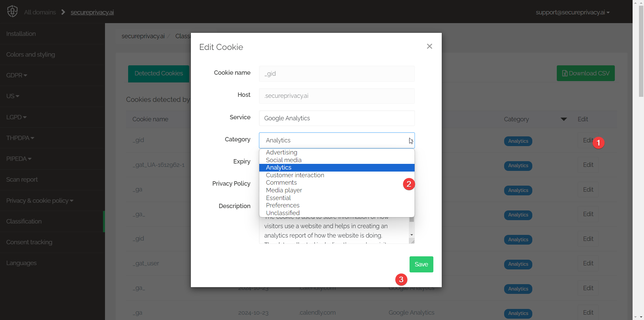Open the Category column filter arrow
The width and height of the screenshot is (644, 320).
[x=564, y=119]
